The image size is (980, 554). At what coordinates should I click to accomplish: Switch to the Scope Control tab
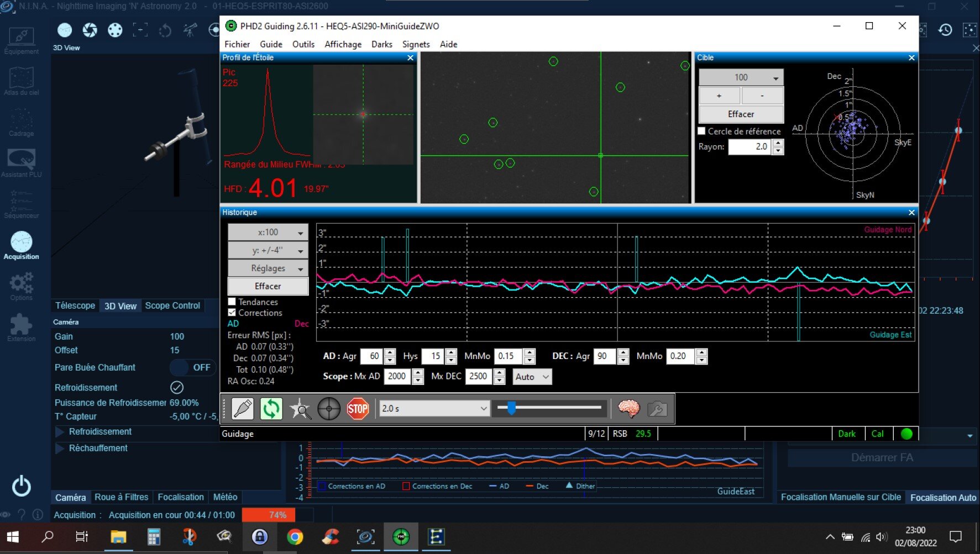[172, 305]
